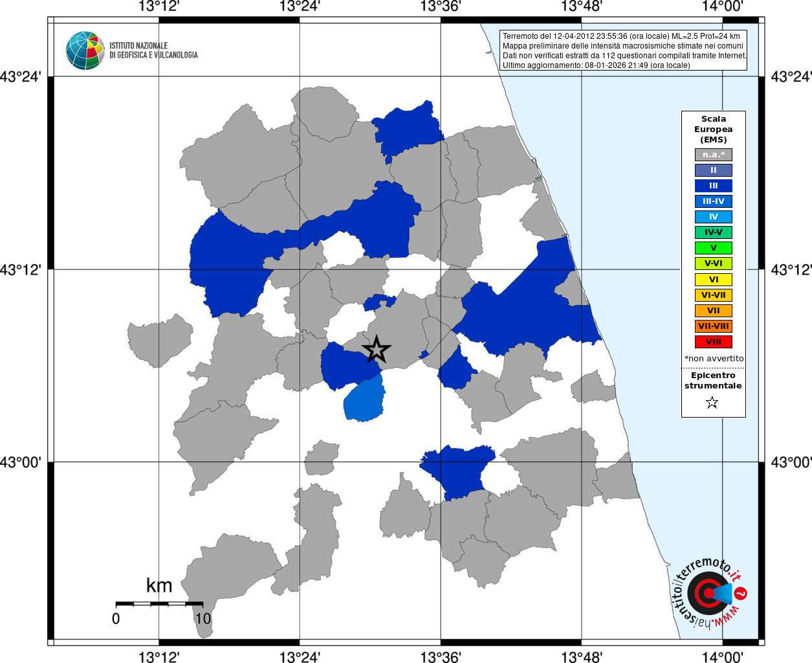Select the VI-VII legend swatch
812x663 pixels.
[714, 295]
